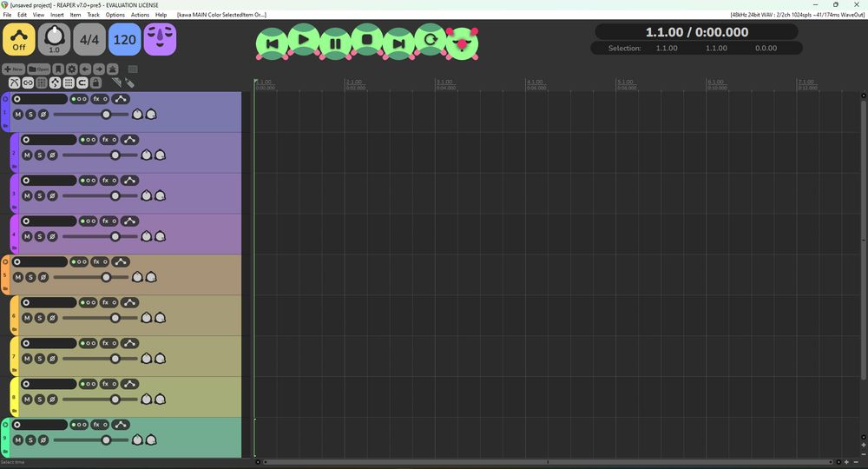868x469 pixels.
Task: Open the Track menu
Action: pyautogui.click(x=94, y=15)
